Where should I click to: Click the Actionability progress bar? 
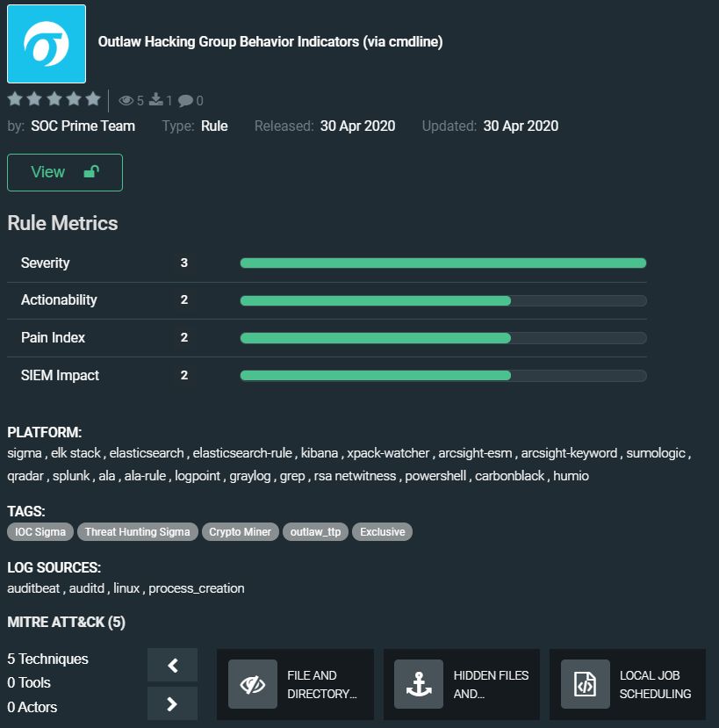click(443, 301)
